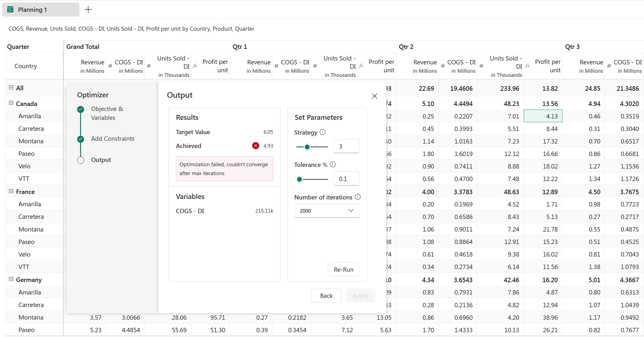
Task: Click the Qtr 3 column group header
Action: (x=572, y=47)
